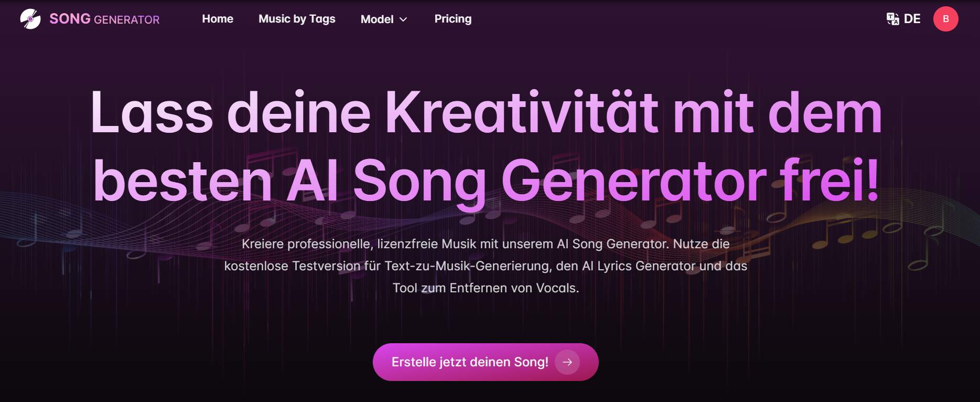Click the SONG brand word link
The height and width of the screenshot is (402, 980).
click(x=70, y=19)
